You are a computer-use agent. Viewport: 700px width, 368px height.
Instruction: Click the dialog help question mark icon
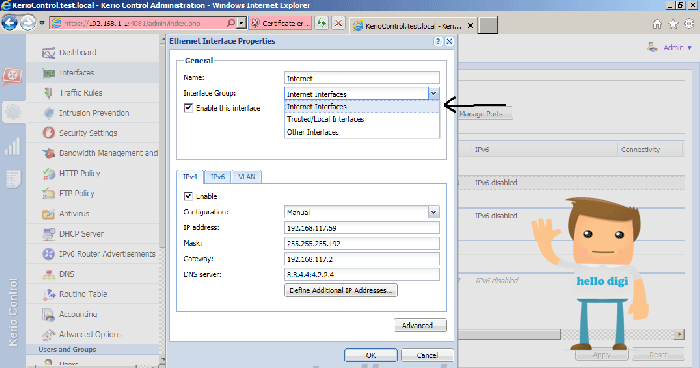coord(438,42)
